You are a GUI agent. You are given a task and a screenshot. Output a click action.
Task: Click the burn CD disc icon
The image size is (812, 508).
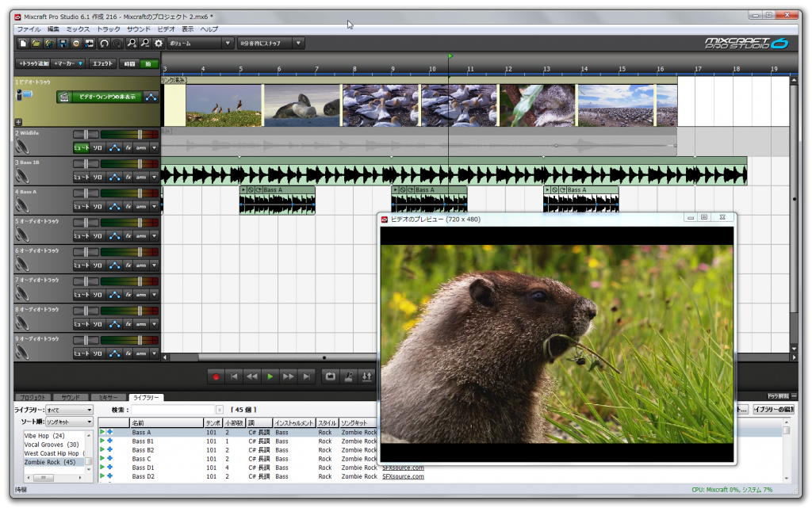[x=76, y=44]
